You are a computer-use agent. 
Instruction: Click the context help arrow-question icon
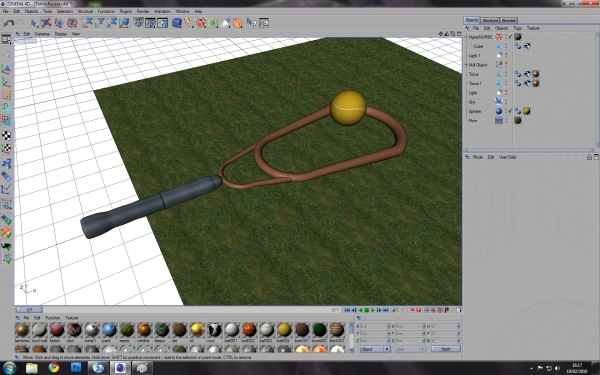251,23
